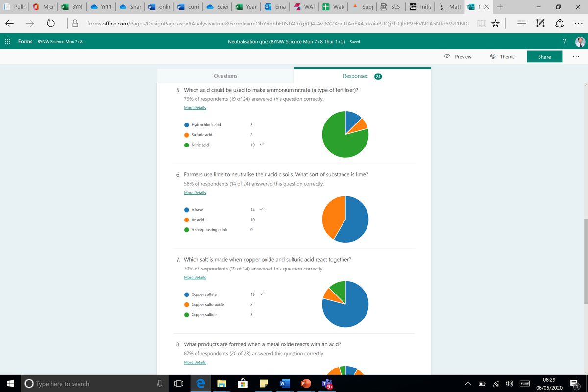Image resolution: width=588 pixels, height=392 pixels.
Task: Open the Office app launcher waffle icon
Action: pyautogui.click(x=7, y=42)
